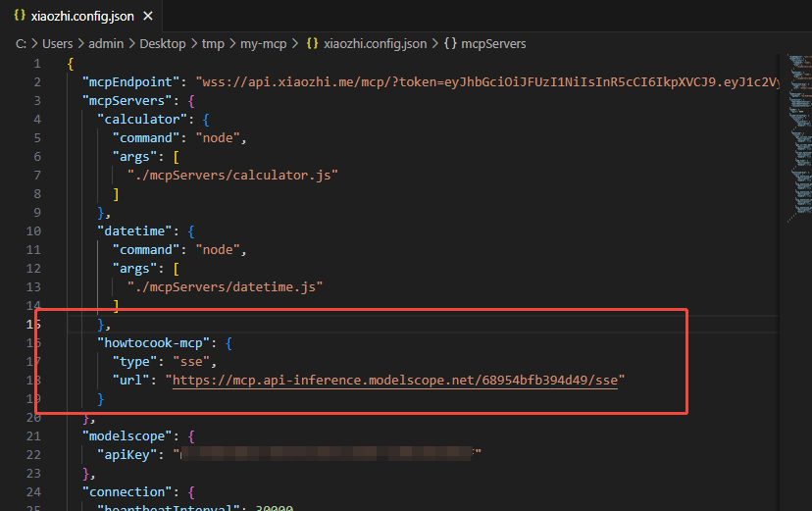Click the wss://api.xiaozhi.me endpoint string
Screen dimensions: 812x511
(487, 82)
